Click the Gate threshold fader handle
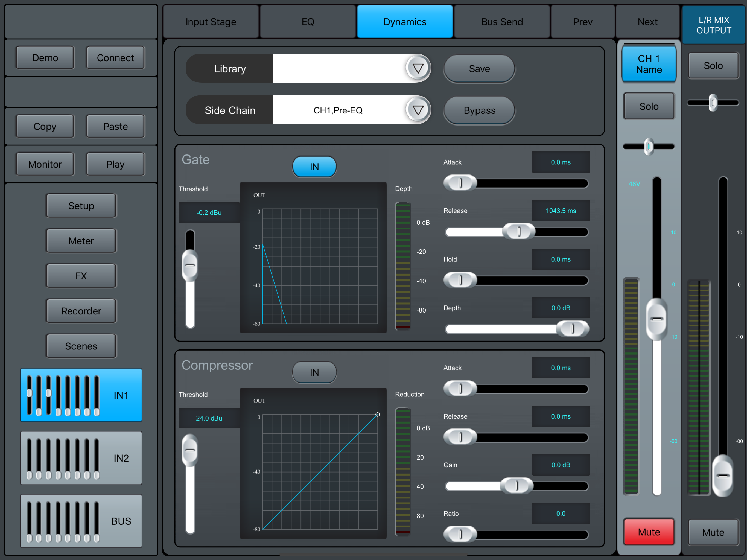 [x=190, y=265]
